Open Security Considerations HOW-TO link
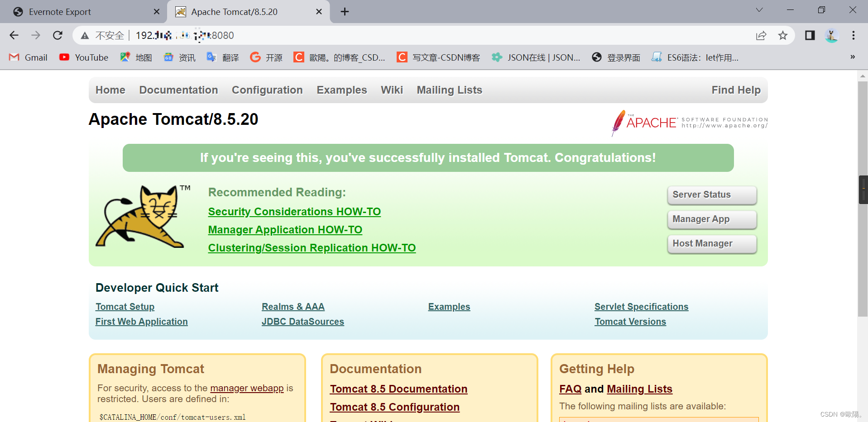The width and height of the screenshot is (868, 422). tap(294, 212)
